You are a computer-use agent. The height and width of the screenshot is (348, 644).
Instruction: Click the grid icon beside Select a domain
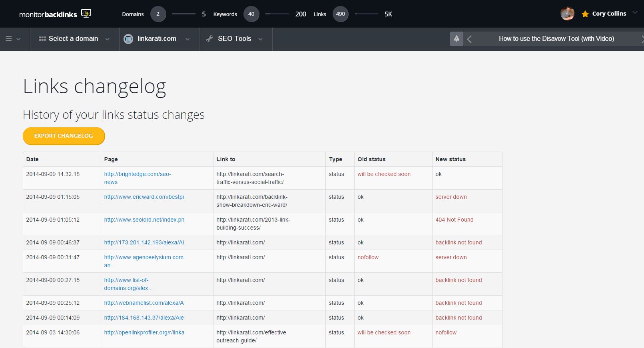tap(42, 39)
